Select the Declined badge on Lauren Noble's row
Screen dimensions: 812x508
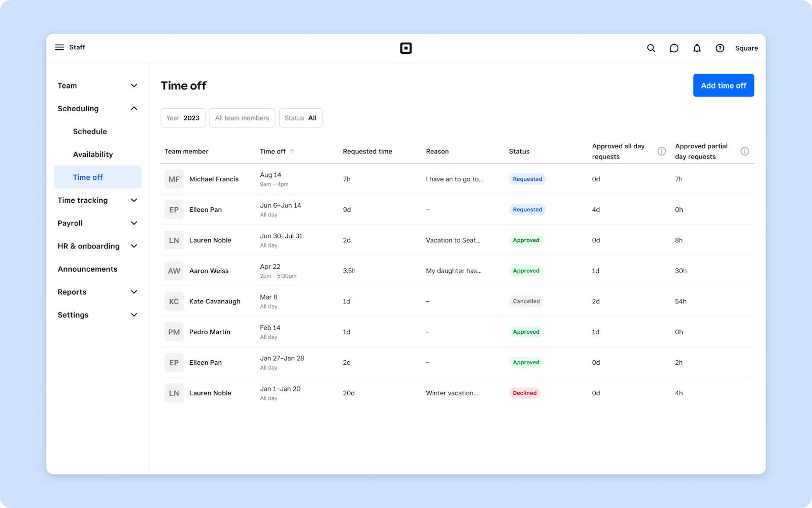coord(524,393)
